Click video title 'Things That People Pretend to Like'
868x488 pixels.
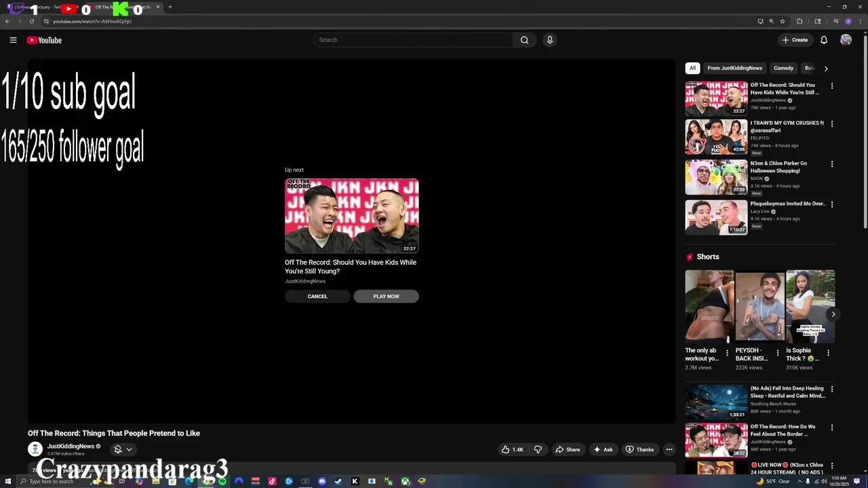pos(114,433)
